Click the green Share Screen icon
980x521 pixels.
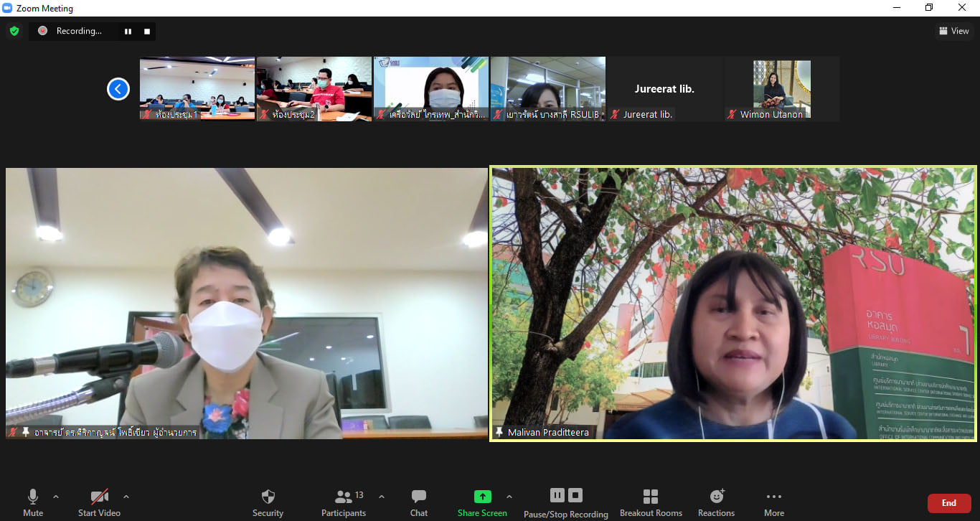point(483,497)
